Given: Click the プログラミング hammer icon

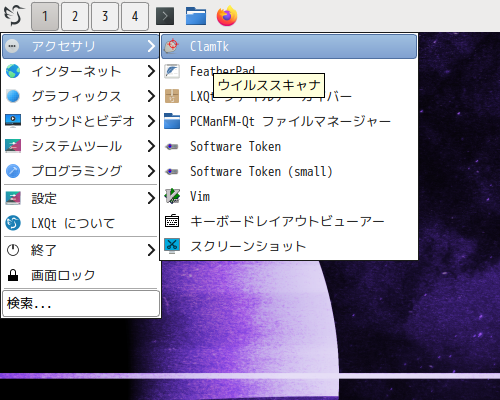Looking at the screenshot, I should click(13, 171).
